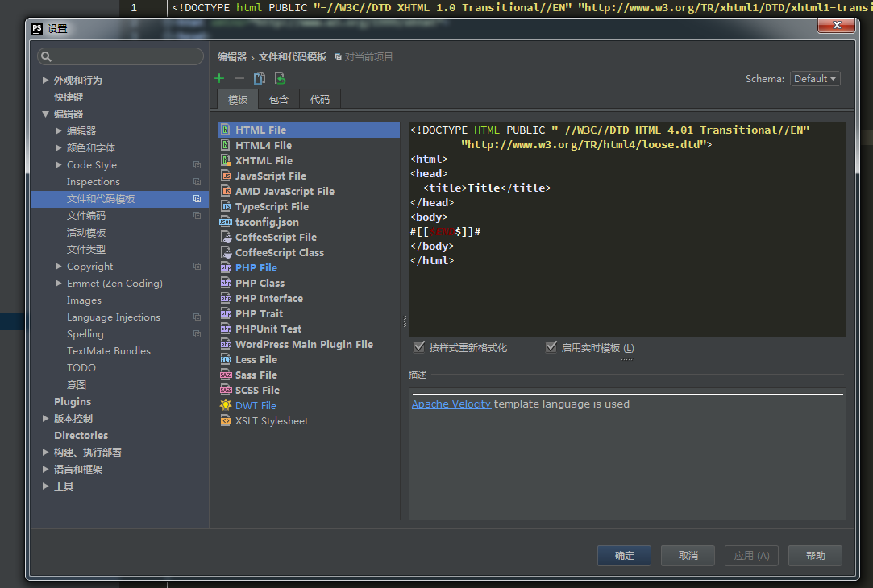
Task: Select TextMate Bundles in settings tree
Action: (109, 351)
